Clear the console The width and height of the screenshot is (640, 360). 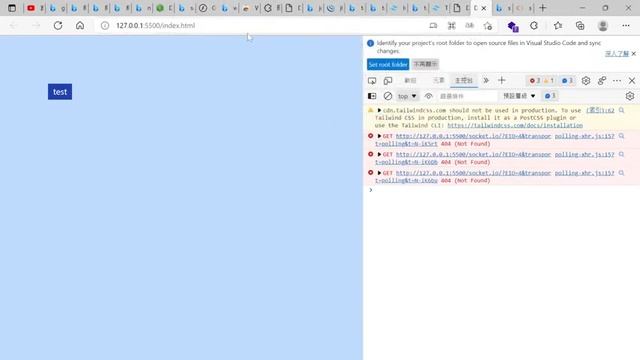click(x=388, y=96)
